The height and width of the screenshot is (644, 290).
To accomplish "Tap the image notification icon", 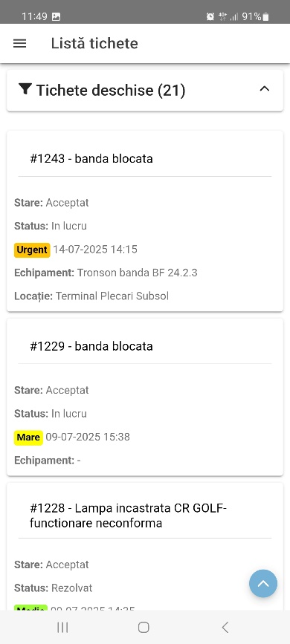I will [56, 17].
